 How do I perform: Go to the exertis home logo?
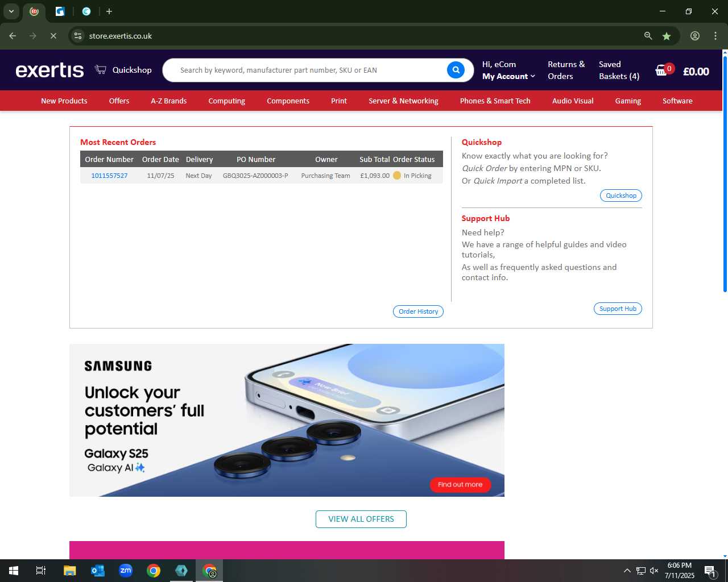pos(49,70)
